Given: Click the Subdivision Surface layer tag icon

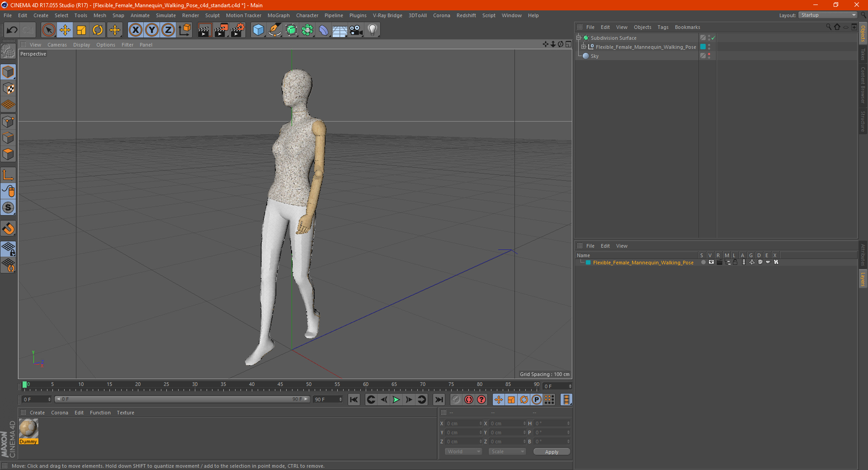Looking at the screenshot, I should tap(703, 38).
